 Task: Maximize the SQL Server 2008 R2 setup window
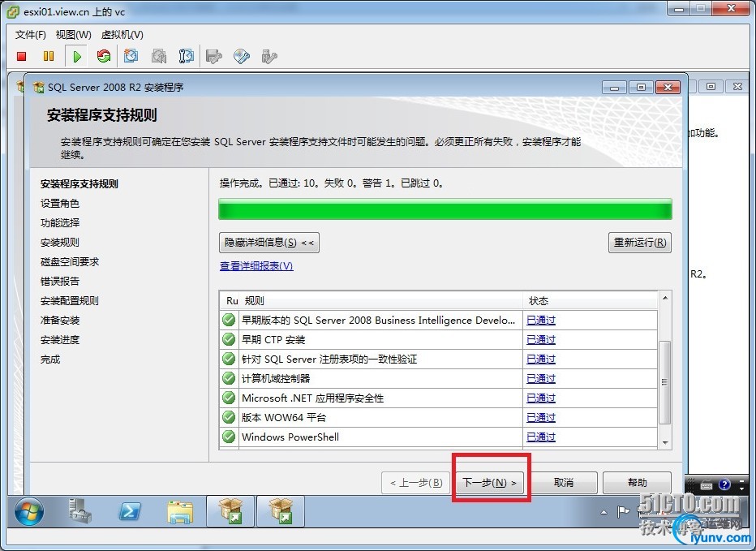pyautogui.click(x=641, y=88)
